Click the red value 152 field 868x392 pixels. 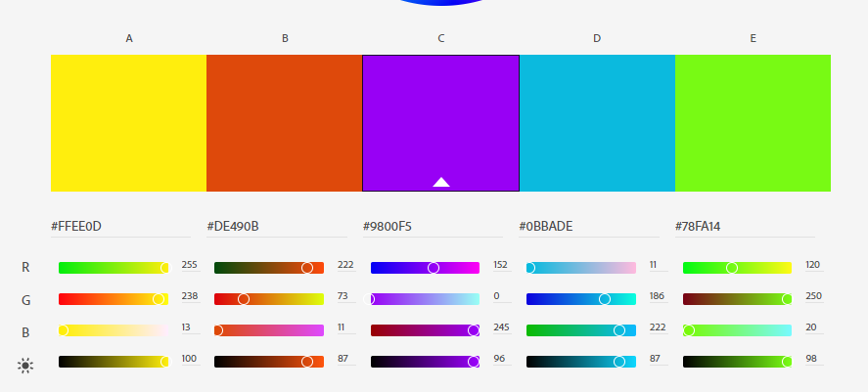click(502, 265)
